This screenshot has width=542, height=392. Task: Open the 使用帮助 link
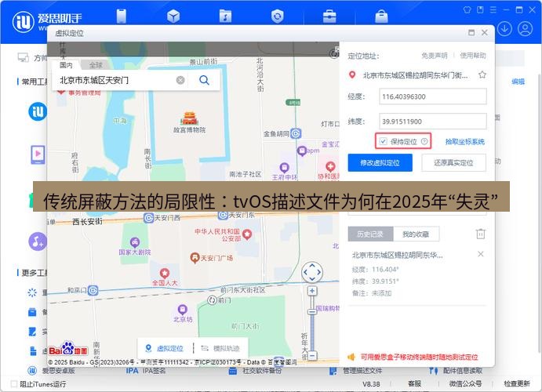(473, 55)
